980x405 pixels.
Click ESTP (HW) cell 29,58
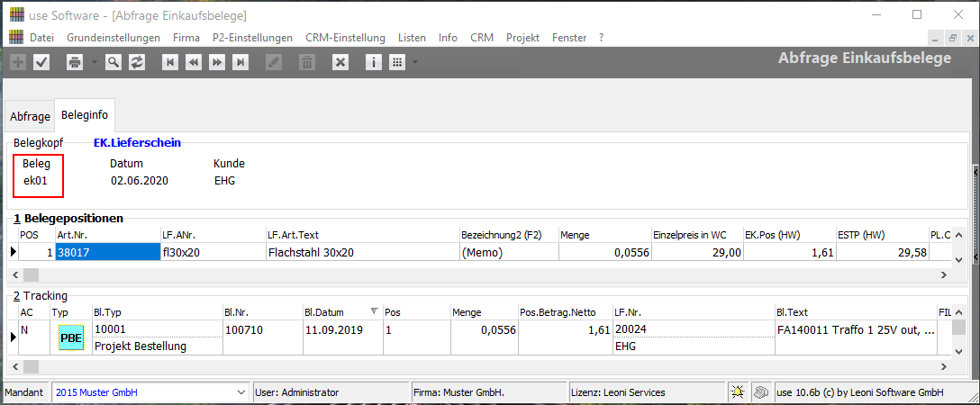click(883, 252)
